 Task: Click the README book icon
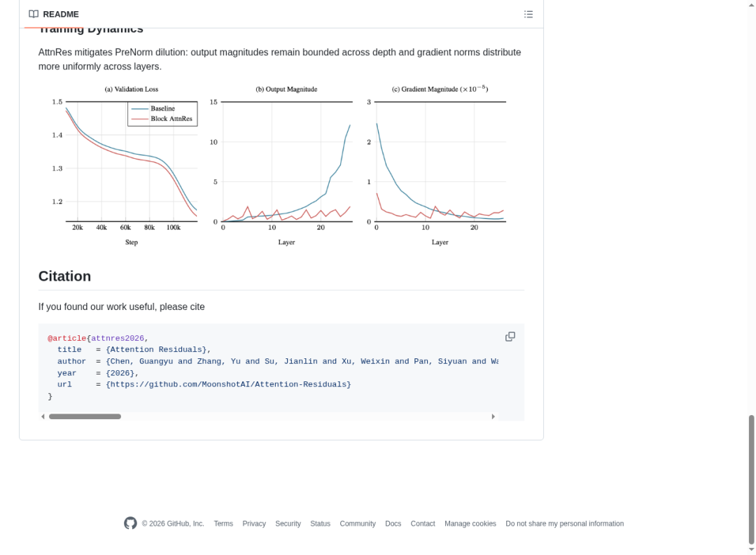point(34,14)
